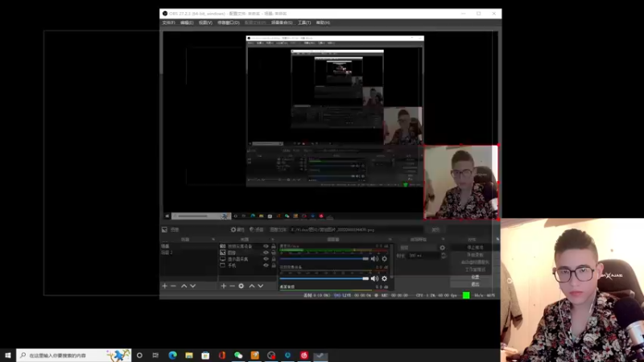Mute the top mixer track speaker icon
This screenshot has width=644, height=362.
pyautogui.click(x=374, y=259)
